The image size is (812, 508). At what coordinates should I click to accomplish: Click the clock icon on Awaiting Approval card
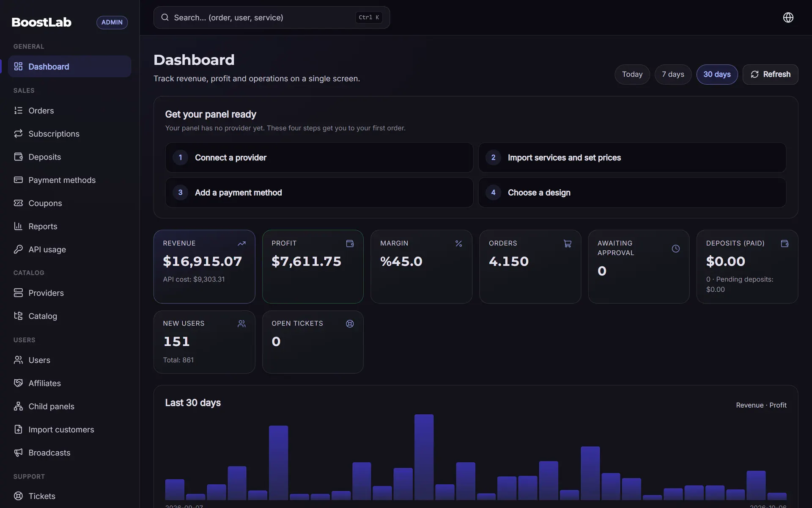[x=676, y=248]
